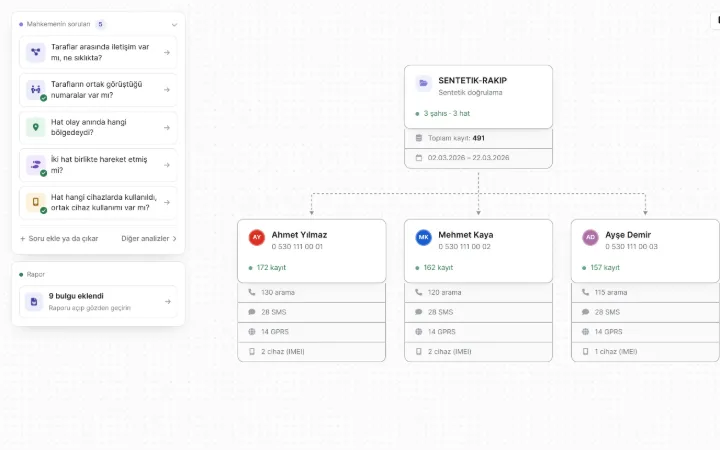This screenshot has height=450, width=720.
Task: Select Hat olay anında hangi bölgedeydi question
Action: click(98, 127)
